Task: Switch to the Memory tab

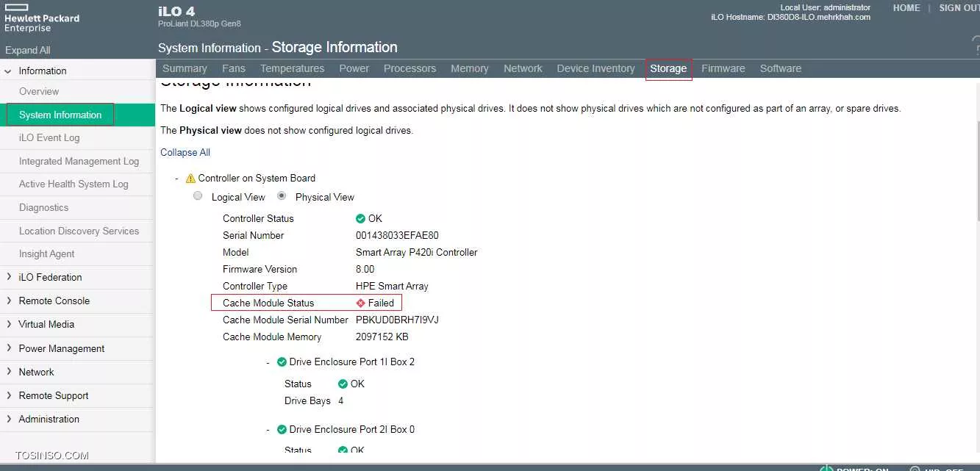Action: click(x=470, y=68)
